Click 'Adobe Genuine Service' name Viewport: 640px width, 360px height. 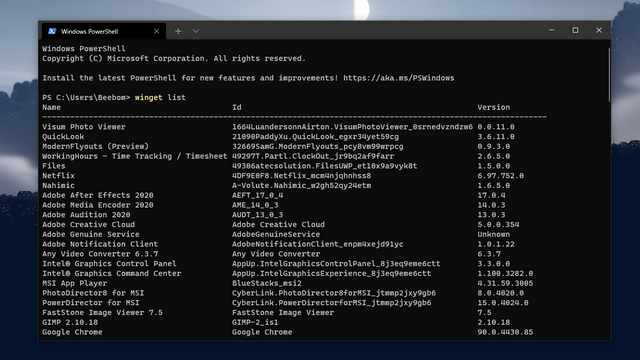91,235
